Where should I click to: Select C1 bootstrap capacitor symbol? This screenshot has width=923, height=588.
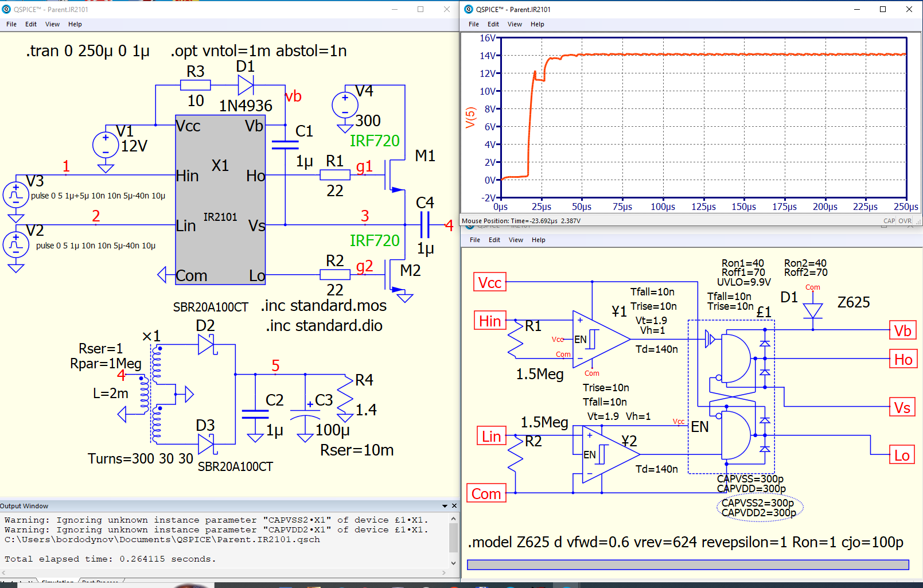click(285, 145)
